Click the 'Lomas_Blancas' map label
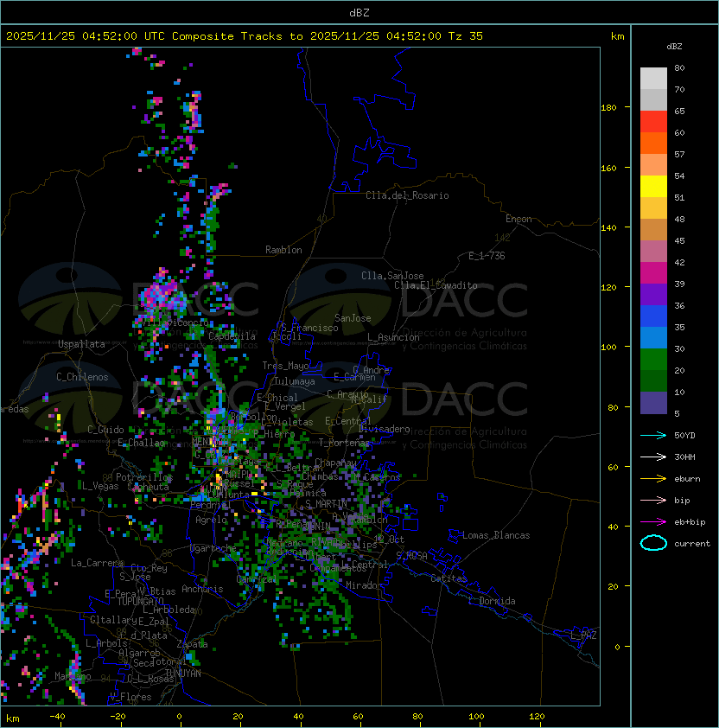 496,535
